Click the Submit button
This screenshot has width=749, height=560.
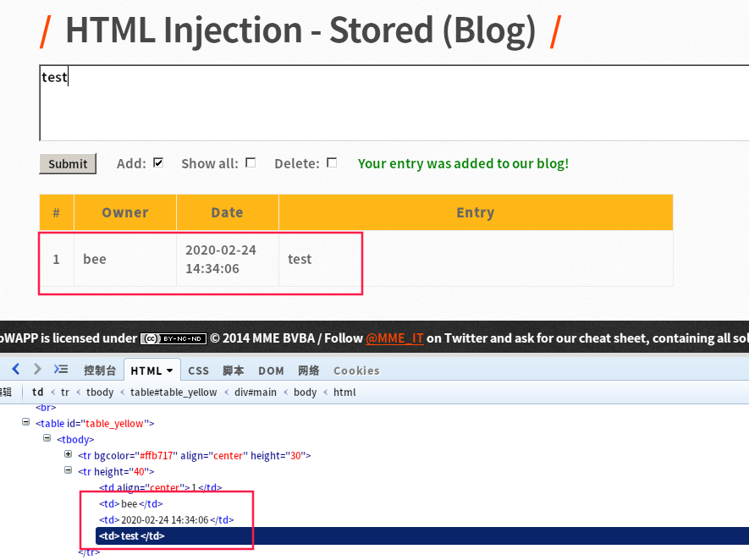pos(67,163)
